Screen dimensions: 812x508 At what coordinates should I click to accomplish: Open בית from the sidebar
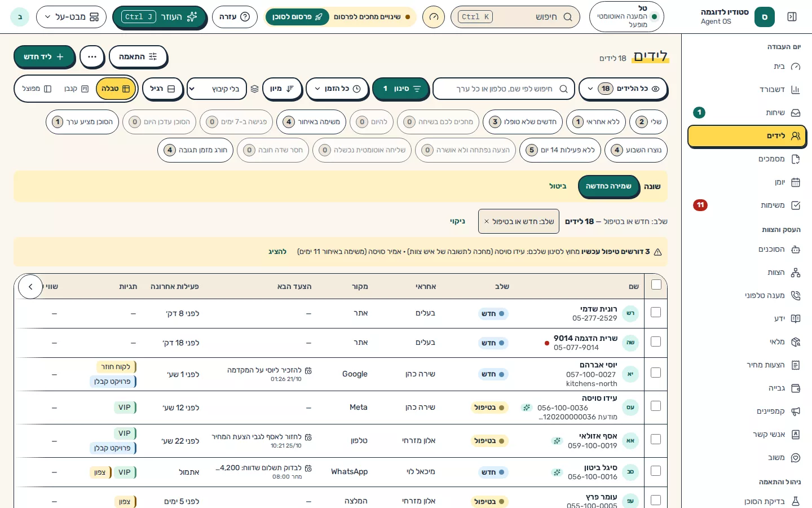747,67
